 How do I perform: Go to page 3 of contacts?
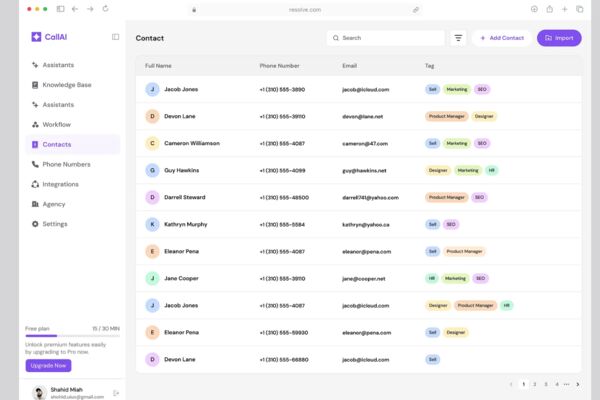(546, 384)
